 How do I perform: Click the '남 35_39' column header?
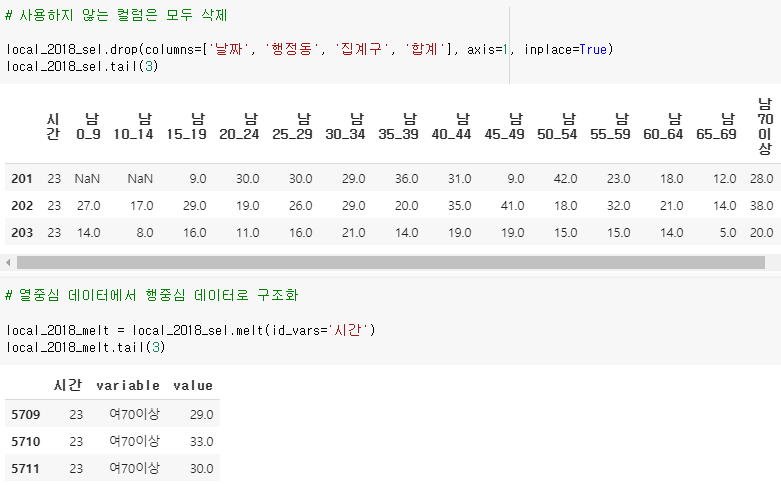click(x=398, y=126)
